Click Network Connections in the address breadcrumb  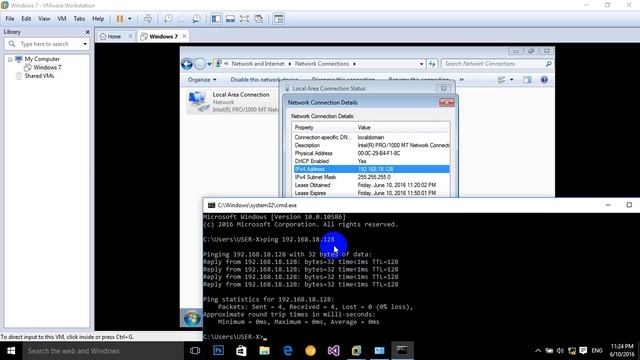(x=322, y=64)
